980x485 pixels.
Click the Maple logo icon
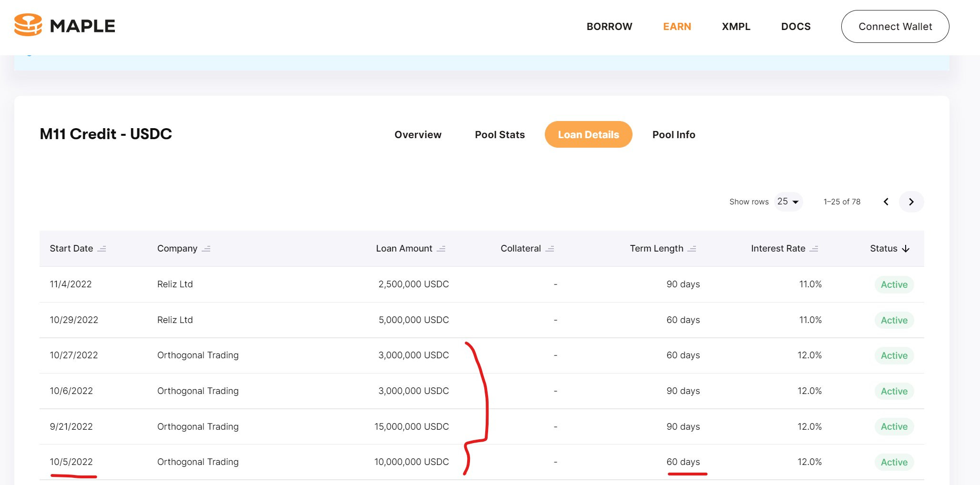[28, 25]
